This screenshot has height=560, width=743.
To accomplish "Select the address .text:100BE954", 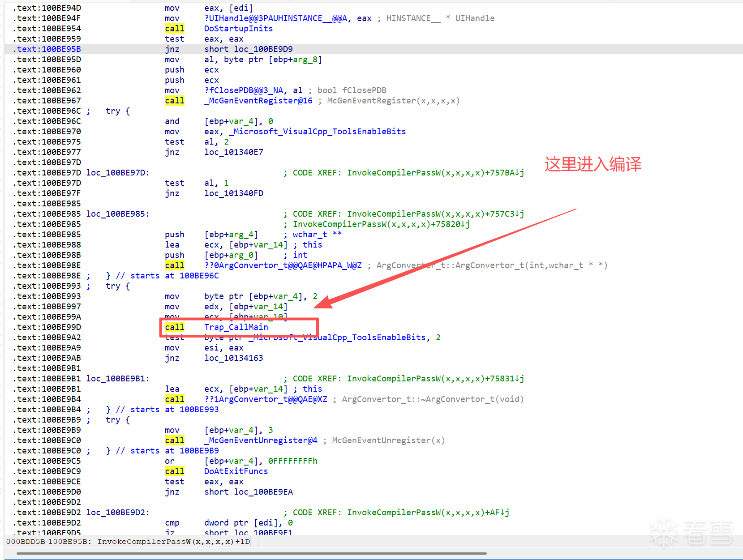I will coord(47,29).
